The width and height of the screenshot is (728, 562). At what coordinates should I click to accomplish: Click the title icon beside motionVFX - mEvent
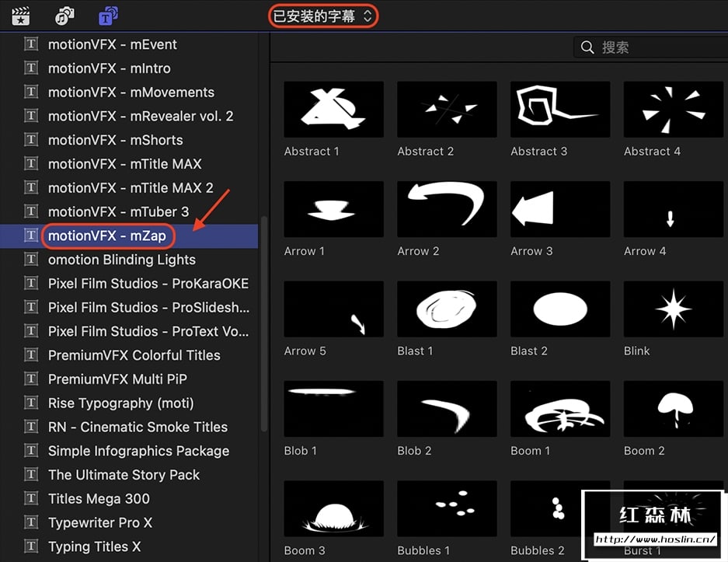point(31,44)
